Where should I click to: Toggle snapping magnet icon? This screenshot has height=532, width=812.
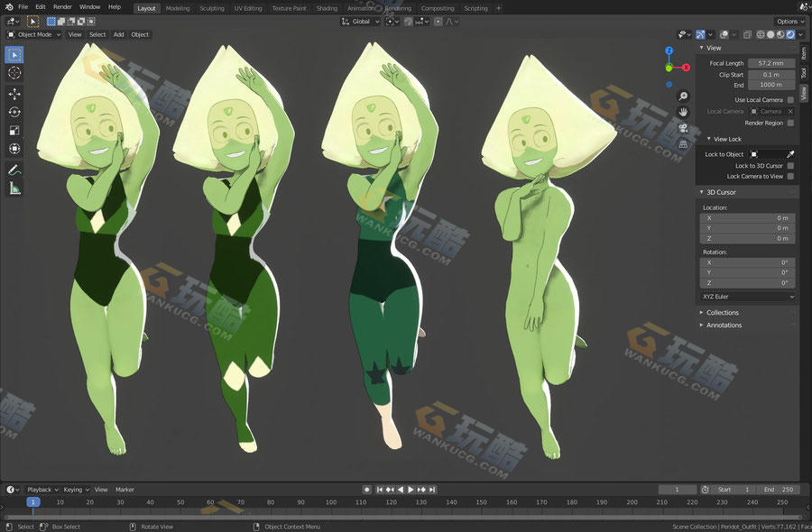(x=409, y=22)
